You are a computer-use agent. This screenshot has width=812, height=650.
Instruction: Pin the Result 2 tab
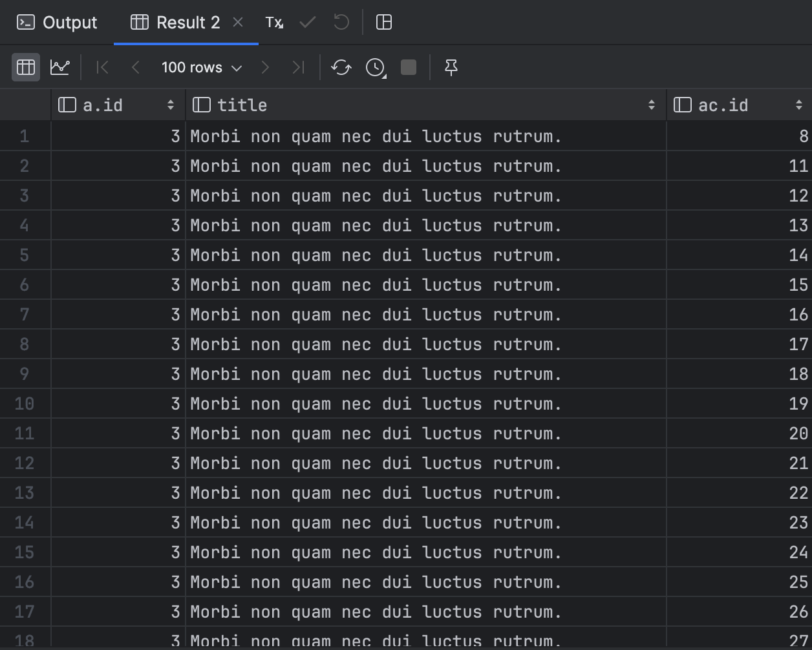(x=451, y=67)
